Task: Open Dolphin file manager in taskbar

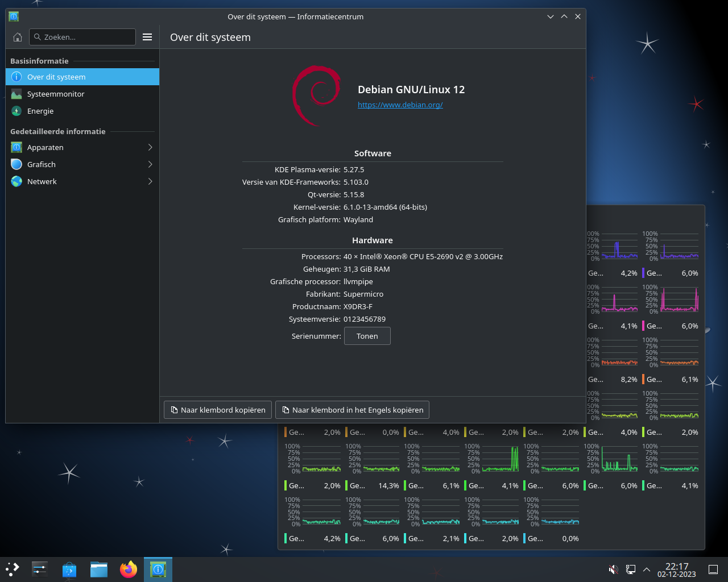Action: [x=99, y=569]
